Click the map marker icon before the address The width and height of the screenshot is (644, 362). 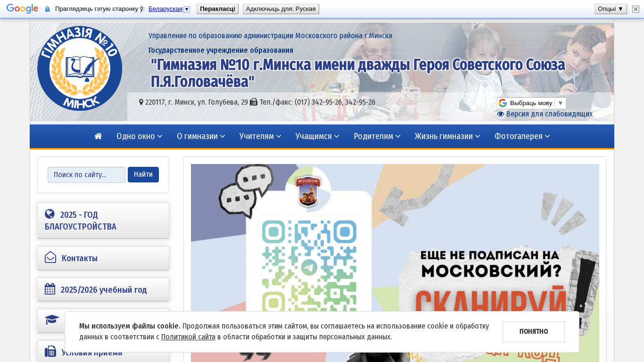click(x=141, y=102)
